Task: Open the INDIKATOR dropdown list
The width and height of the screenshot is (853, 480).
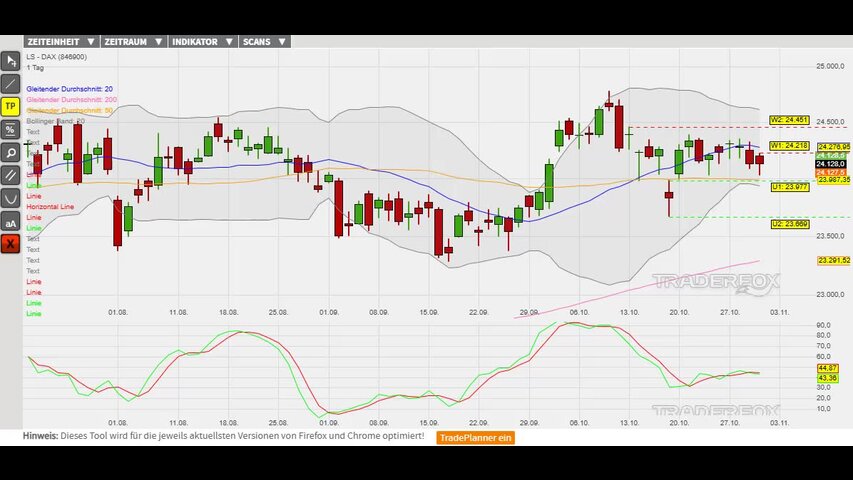Action: [x=202, y=42]
